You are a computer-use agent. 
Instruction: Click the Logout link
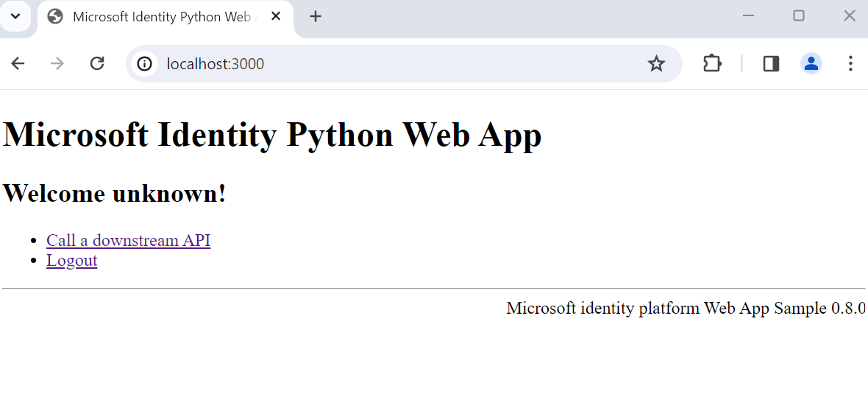pyautogui.click(x=71, y=260)
